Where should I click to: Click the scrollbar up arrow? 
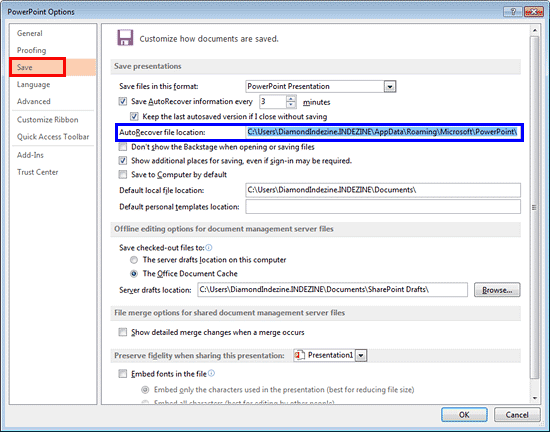535,31
